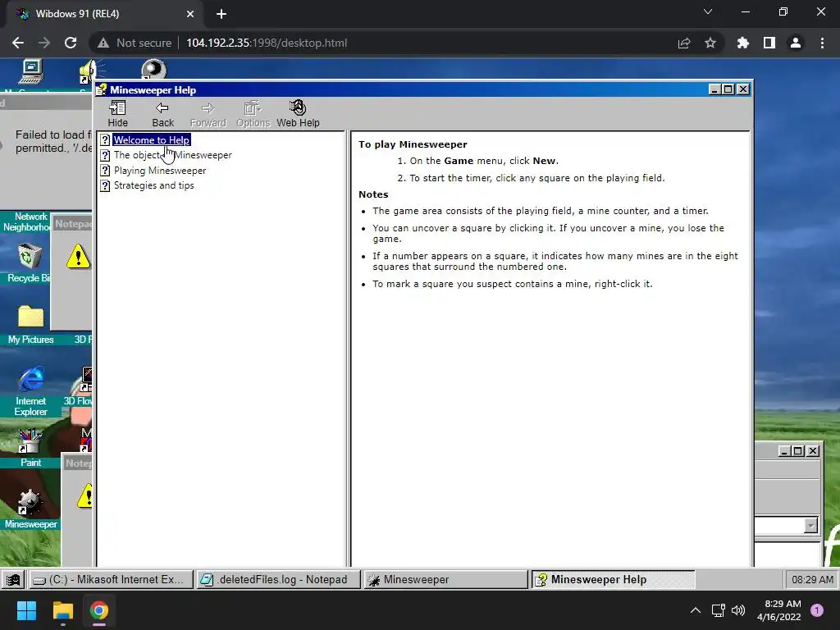Click the Forward toolbar button in Help
This screenshot has height=630, width=840.
208,114
